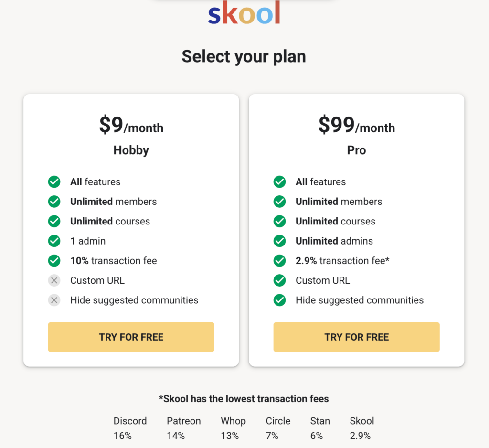Click Hobby plan's 1 admin checkmark icon
This screenshot has width=489, height=448.
[x=54, y=241]
